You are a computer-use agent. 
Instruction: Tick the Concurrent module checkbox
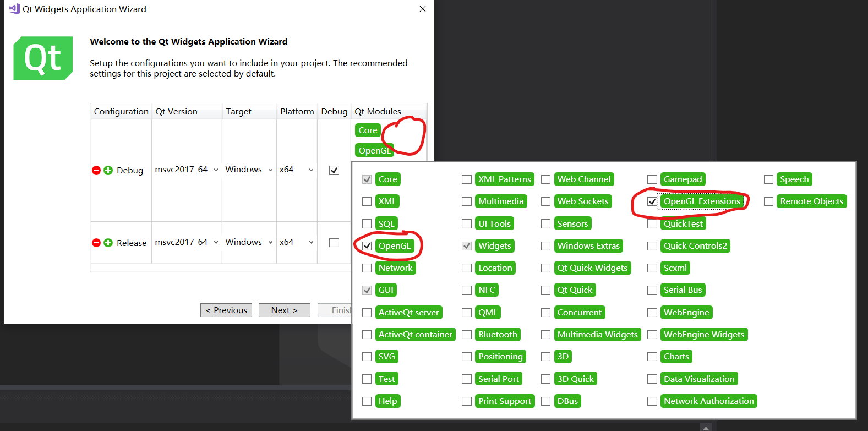pyautogui.click(x=546, y=313)
